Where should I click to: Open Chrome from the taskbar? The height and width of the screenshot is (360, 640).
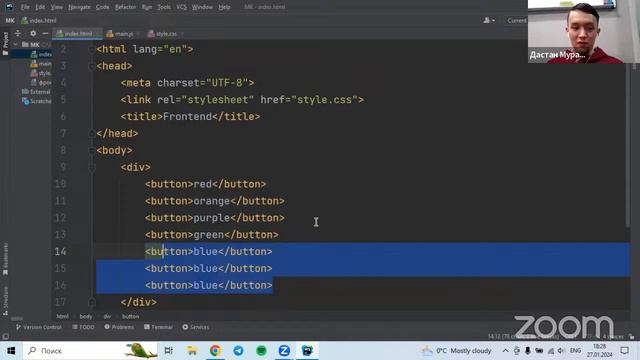pos(215,351)
